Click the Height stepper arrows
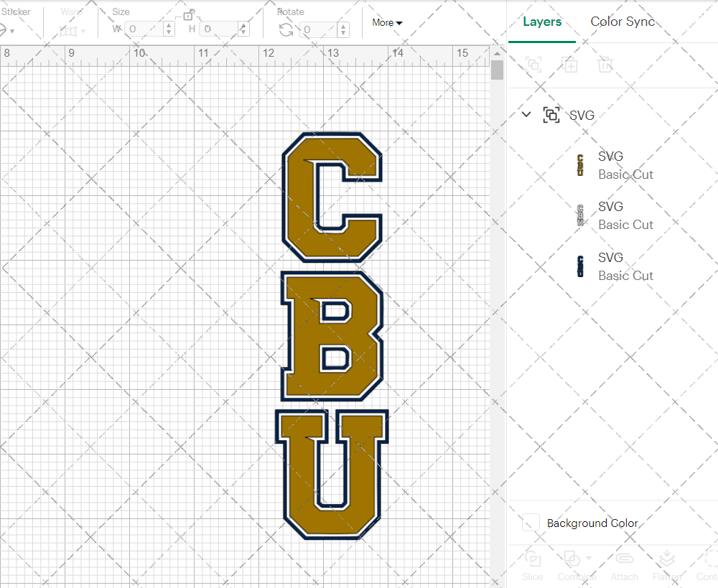The width and height of the screenshot is (718, 588). point(243,29)
